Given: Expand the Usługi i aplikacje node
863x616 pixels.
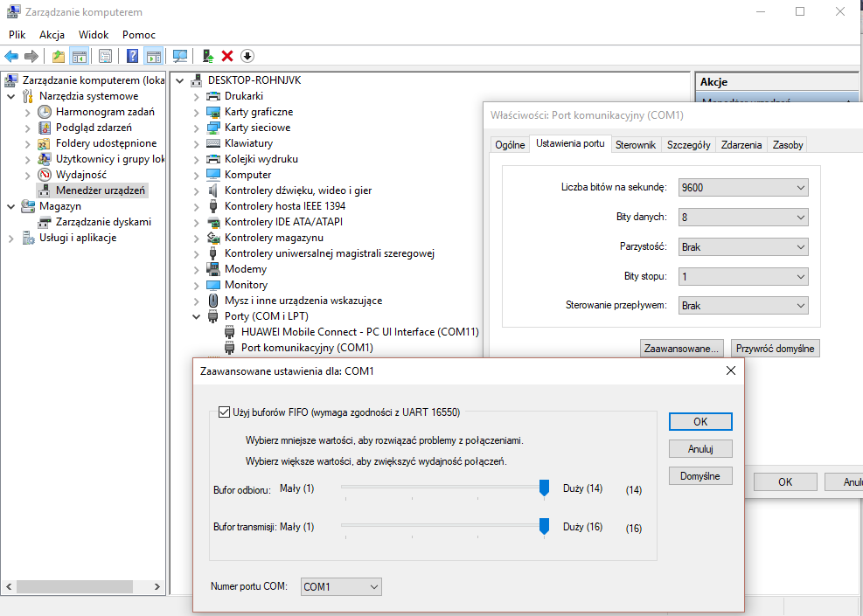Looking at the screenshot, I should [x=11, y=239].
